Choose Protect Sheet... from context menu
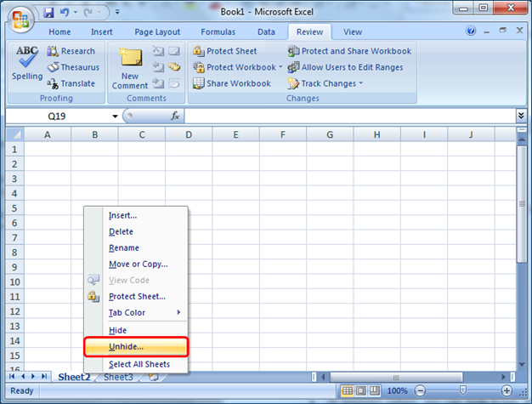 pos(136,296)
